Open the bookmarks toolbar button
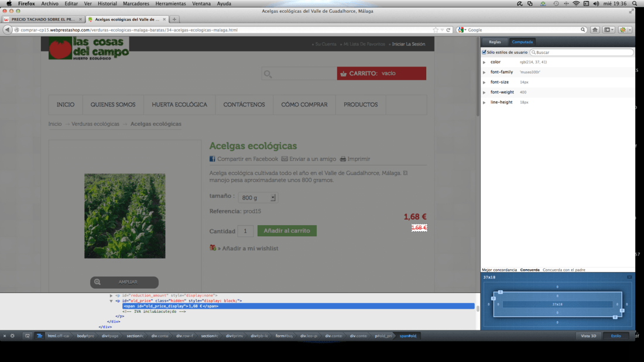644x362 pixels. coord(608,30)
